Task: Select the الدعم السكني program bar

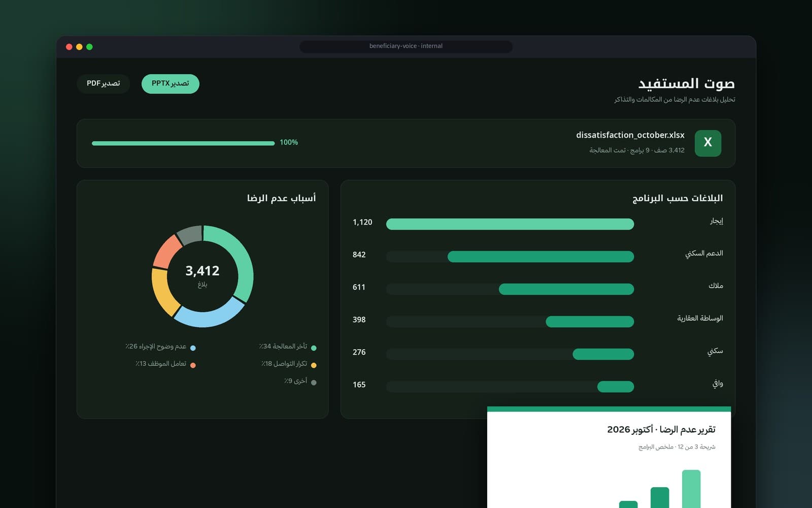Action: tap(540, 257)
